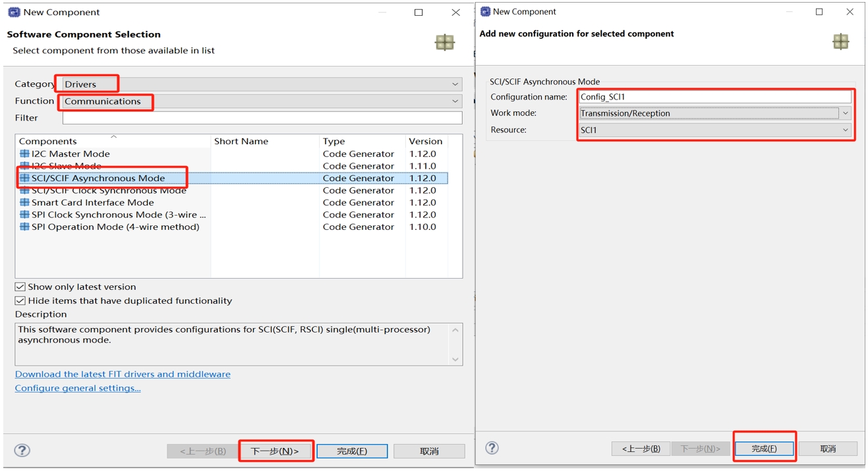This screenshot has height=471, width=868.
Task: Click the description text about SCI asynchronous mode
Action: [224, 335]
